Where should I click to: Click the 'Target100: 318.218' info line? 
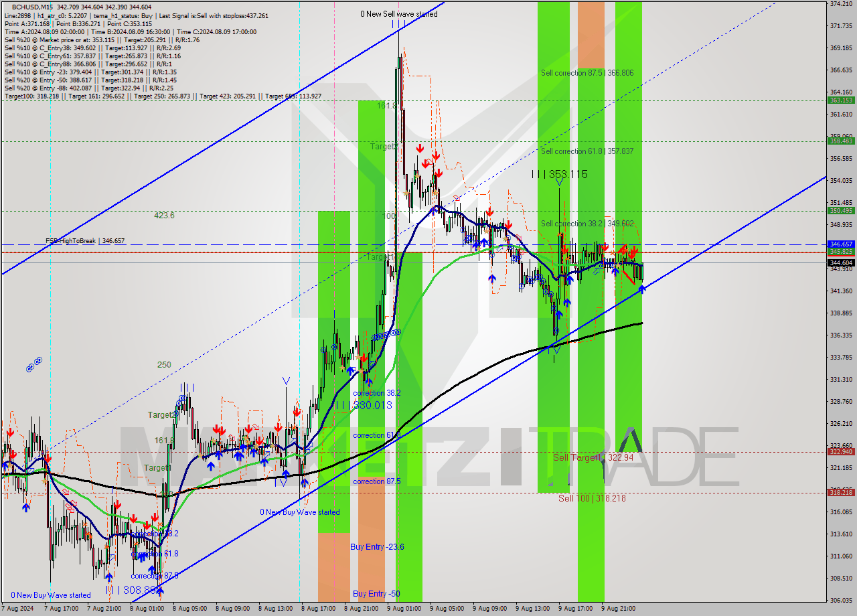pos(163,96)
